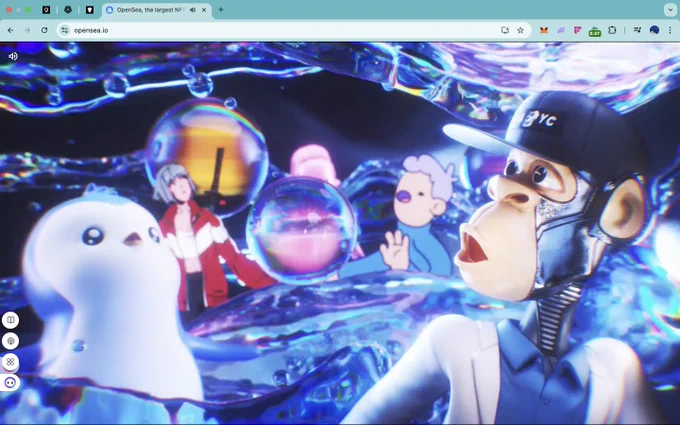680x425 pixels.
Task: Click the install app icon in address bar
Action: pos(505,30)
